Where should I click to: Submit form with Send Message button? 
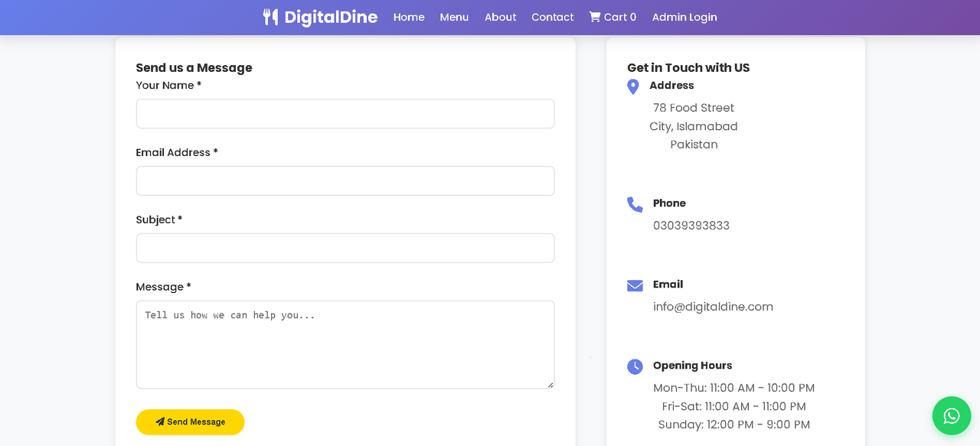click(190, 422)
